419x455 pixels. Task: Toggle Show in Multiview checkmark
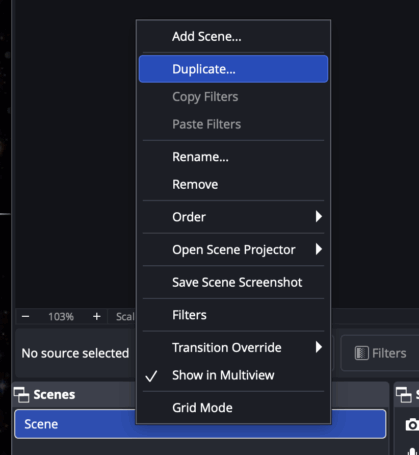(x=151, y=376)
